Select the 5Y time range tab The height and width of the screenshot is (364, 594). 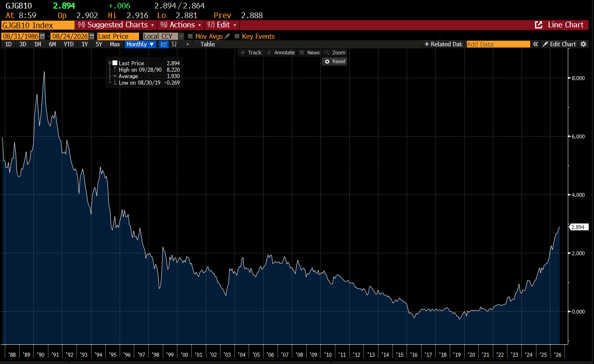coord(99,44)
